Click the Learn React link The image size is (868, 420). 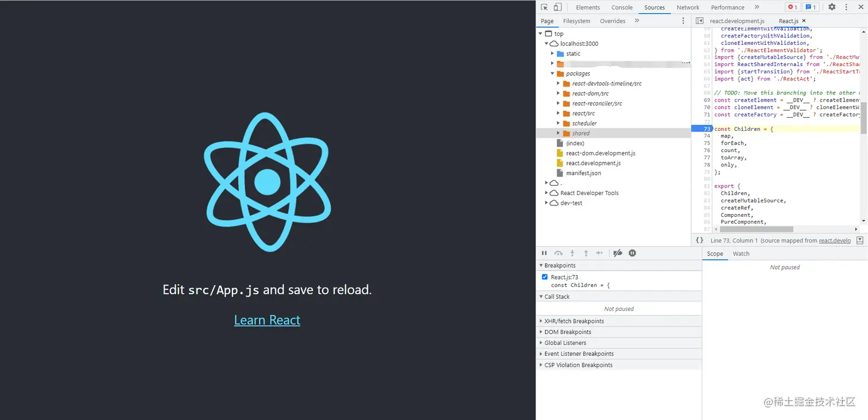click(267, 320)
